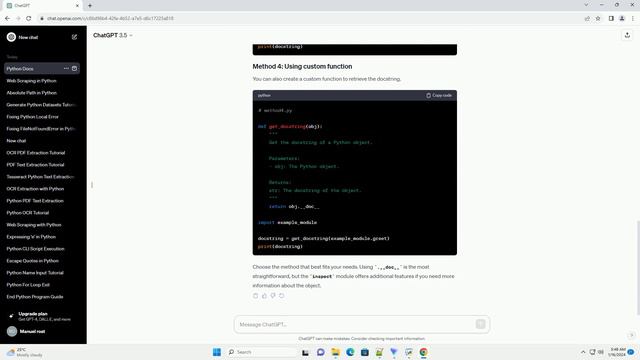640x360 pixels.
Task: Open the weather widget in the taskbar
Action: [x=24, y=352]
